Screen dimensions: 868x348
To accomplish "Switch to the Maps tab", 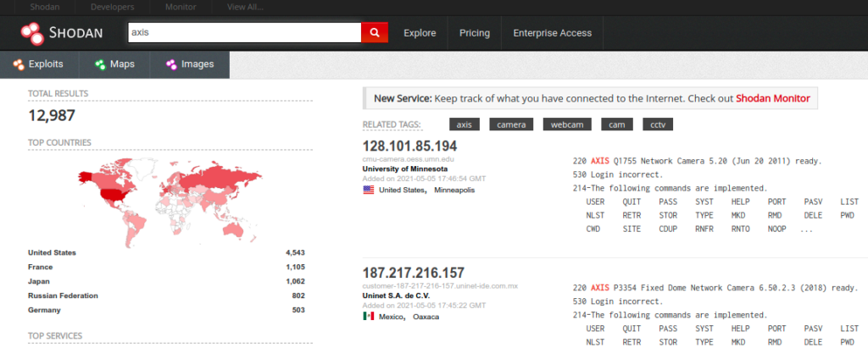I will 114,64.
